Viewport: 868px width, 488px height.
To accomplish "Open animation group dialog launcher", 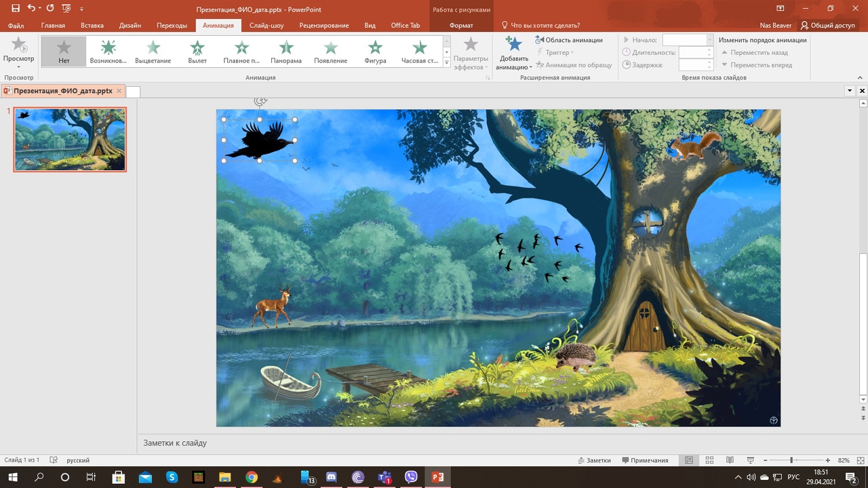I will pos(488,79).
